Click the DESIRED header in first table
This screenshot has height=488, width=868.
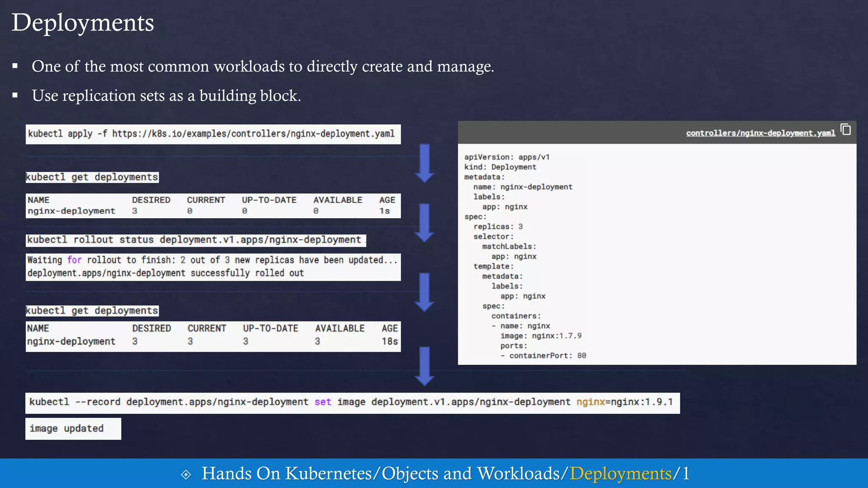[x=151, y=200]
